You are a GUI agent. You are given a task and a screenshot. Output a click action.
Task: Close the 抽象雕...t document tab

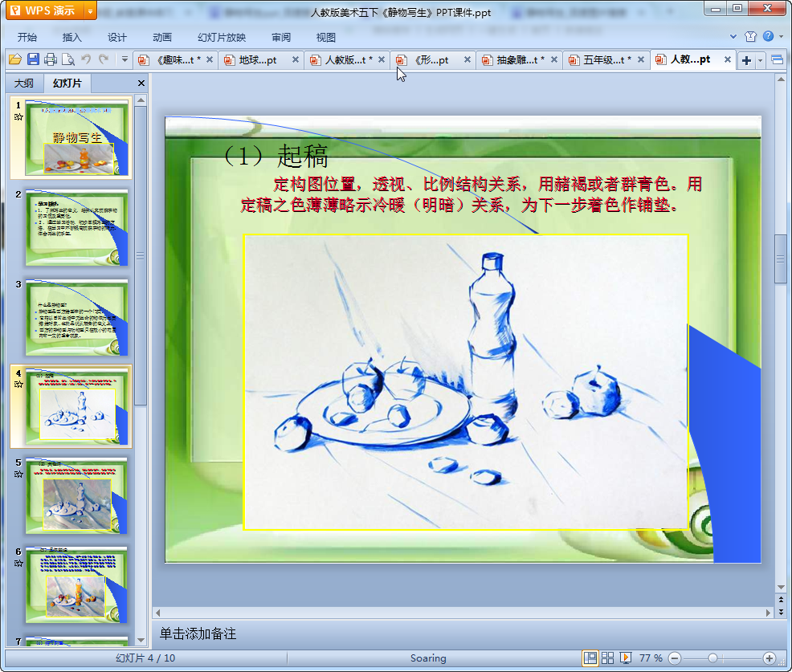(554, 59)
